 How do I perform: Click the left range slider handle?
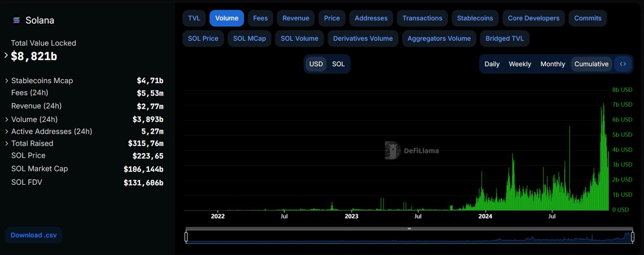[x=186, y=237]
